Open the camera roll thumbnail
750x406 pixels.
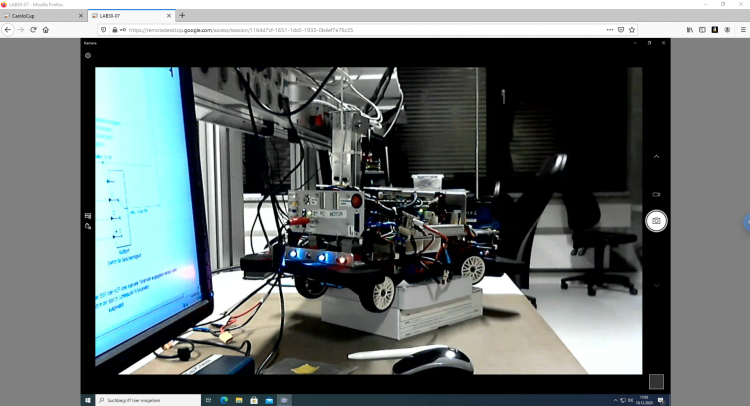[655, 381]
